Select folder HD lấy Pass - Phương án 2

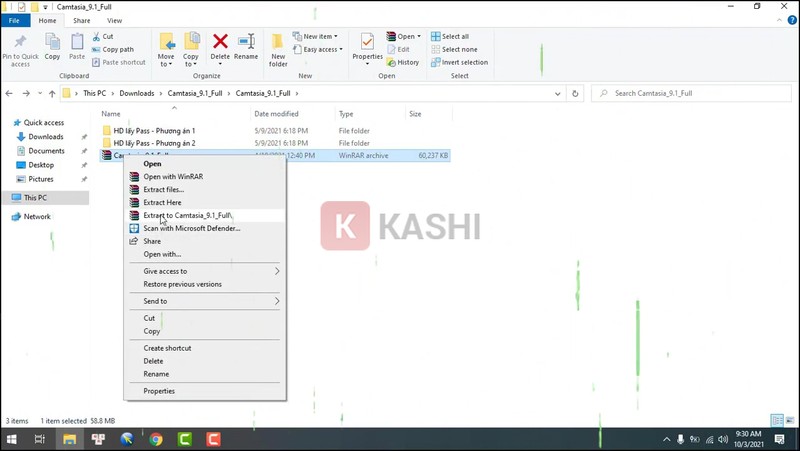tap(154, 143)
